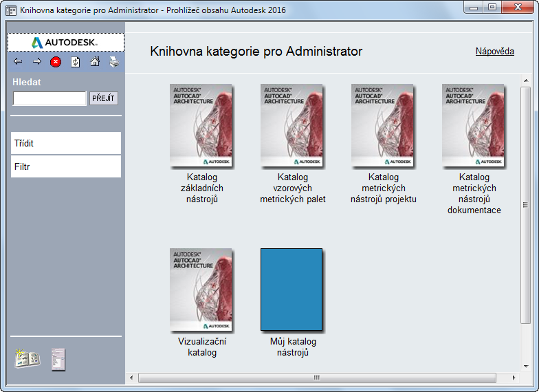The image size is (539, 392).
Task: Click the window title bar app icon
Action: (x=11, y=10)
